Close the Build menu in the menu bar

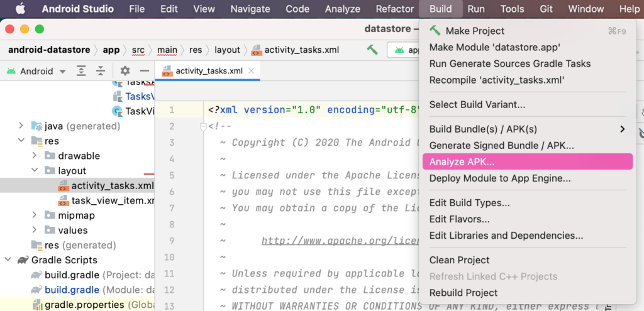coord(441,9)
